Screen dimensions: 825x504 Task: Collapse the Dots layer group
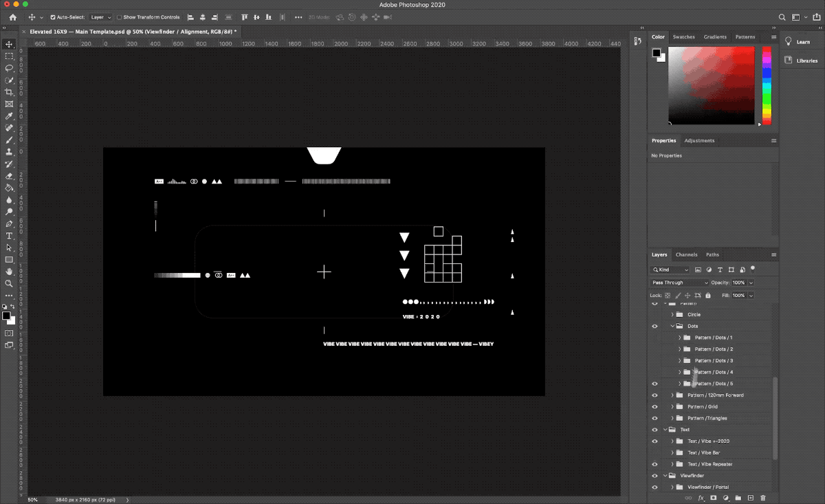click(x=672, y=326)
